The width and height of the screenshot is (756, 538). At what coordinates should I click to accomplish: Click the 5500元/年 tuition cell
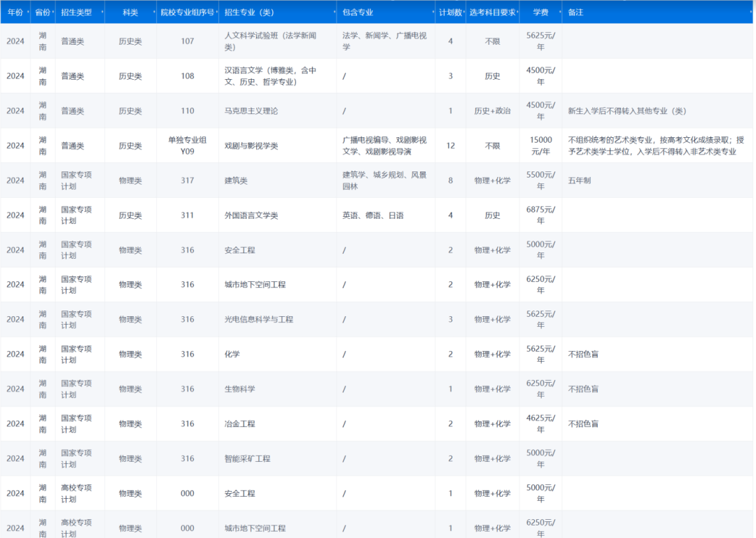point(540,180)
